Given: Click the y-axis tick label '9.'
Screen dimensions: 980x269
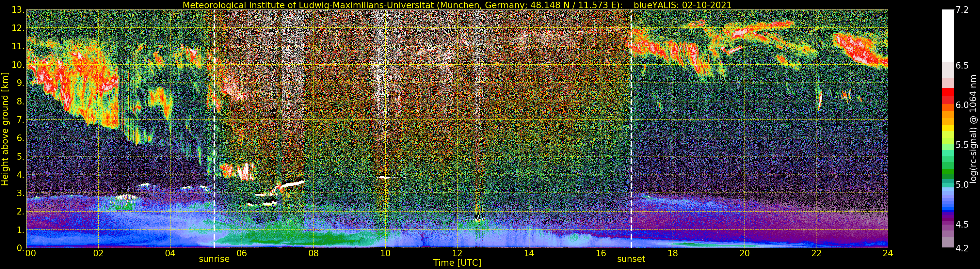Looking at the screenshot, I should tap(20, 83).
